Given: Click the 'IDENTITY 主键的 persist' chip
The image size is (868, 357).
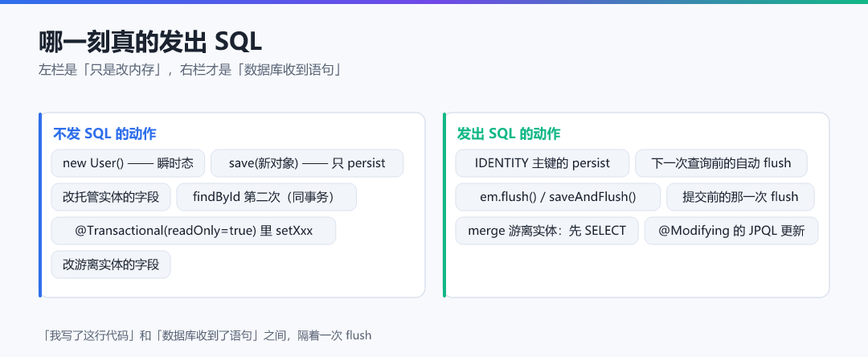Looking at the screenshot, I should pos(542,163).
